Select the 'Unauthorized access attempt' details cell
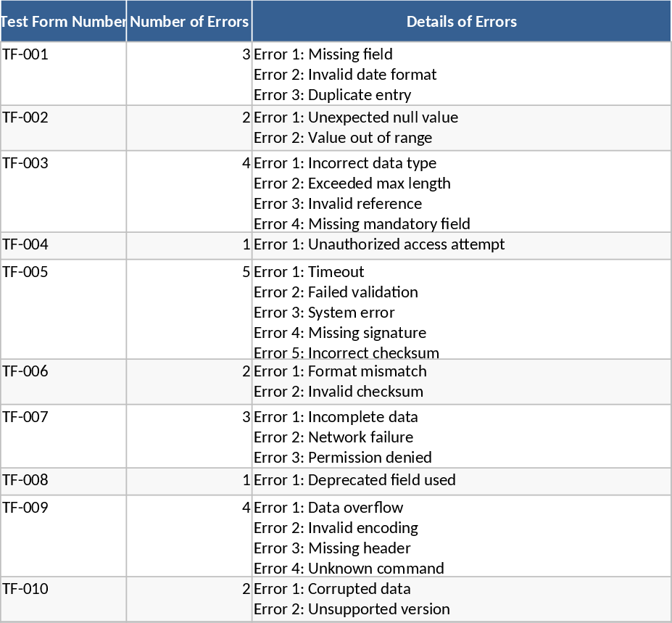 coord(461,245)
